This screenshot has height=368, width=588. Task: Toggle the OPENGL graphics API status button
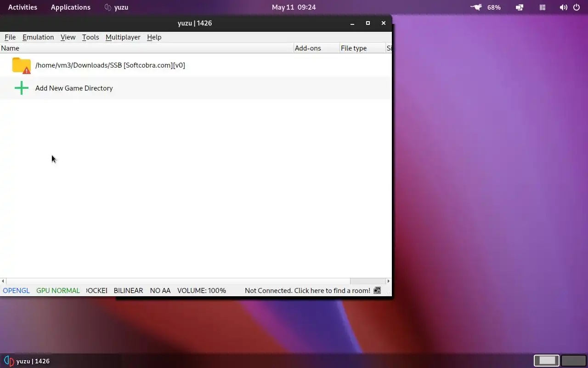click(16, 291)
